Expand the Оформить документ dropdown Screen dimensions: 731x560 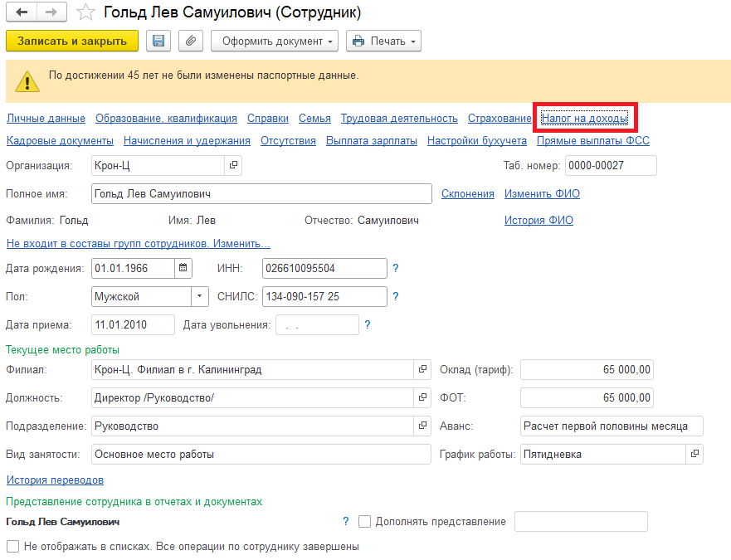tap(275, 41)
